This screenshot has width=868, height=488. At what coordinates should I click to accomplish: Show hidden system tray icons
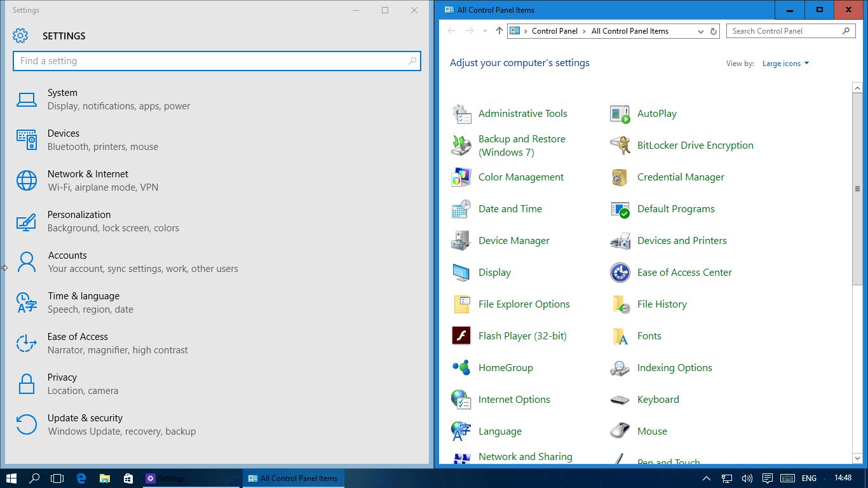pos(707,478)
